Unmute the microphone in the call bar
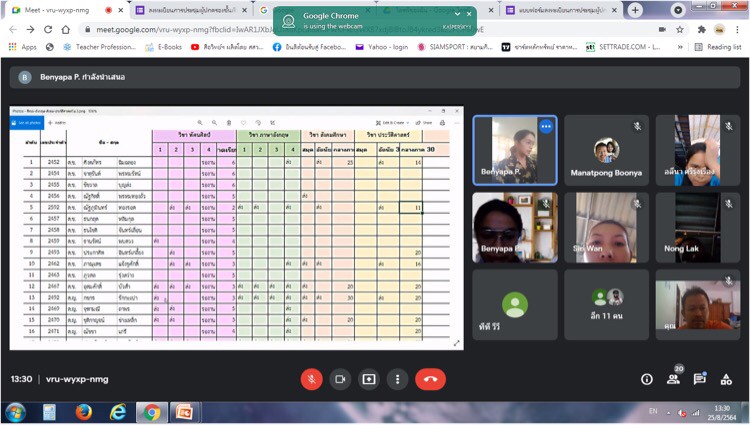 tap(312, 379)
